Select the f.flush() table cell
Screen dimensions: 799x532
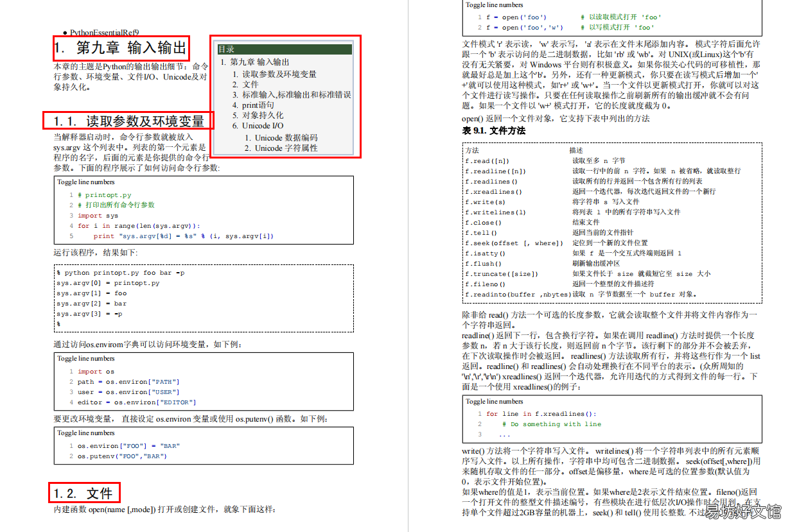pos(483,264)
